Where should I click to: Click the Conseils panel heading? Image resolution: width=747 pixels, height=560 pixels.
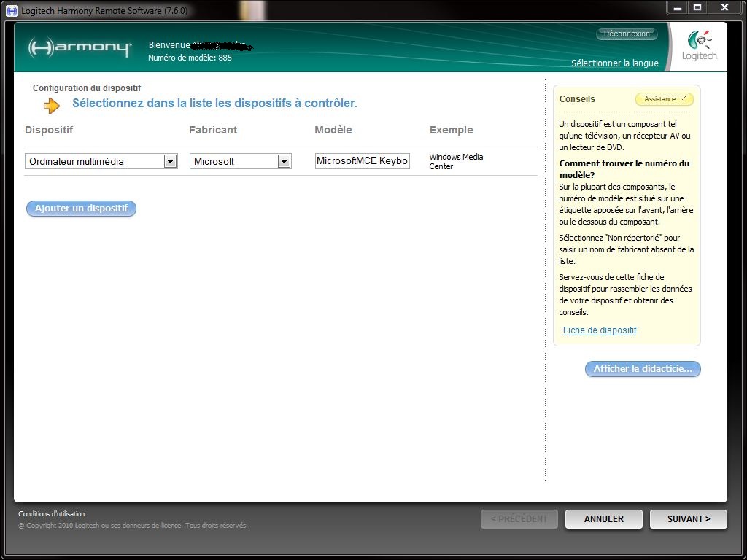[577, 99]
